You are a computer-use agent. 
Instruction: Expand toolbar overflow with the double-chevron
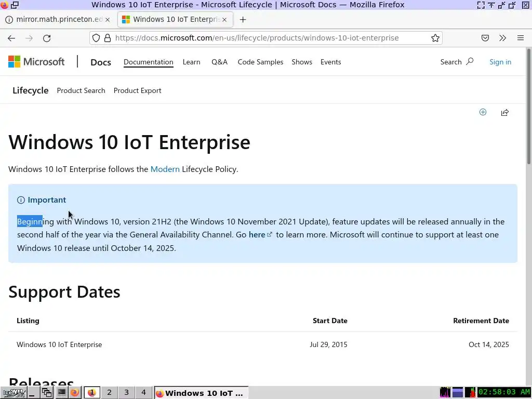click(x=503, y=38)
